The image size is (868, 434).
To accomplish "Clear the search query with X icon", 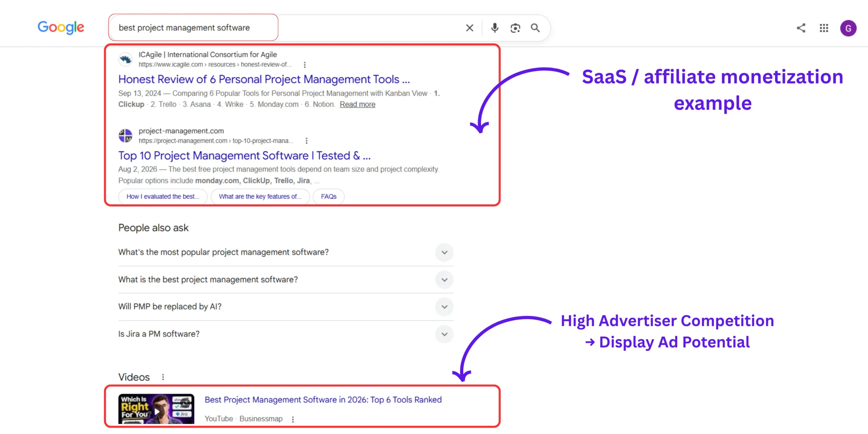I will click(470, 28).
